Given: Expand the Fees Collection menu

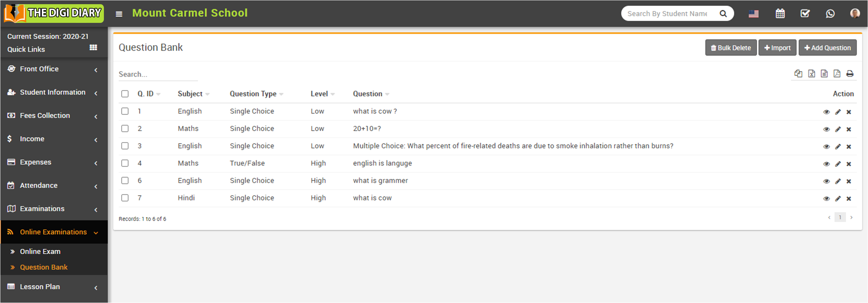Looking at the screenshot, I should 52,116.
